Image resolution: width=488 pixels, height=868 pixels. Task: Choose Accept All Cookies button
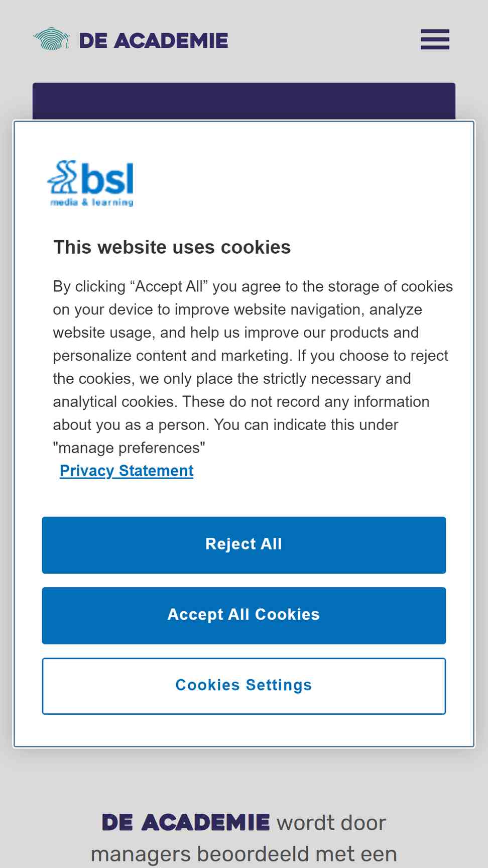[244, 615]
